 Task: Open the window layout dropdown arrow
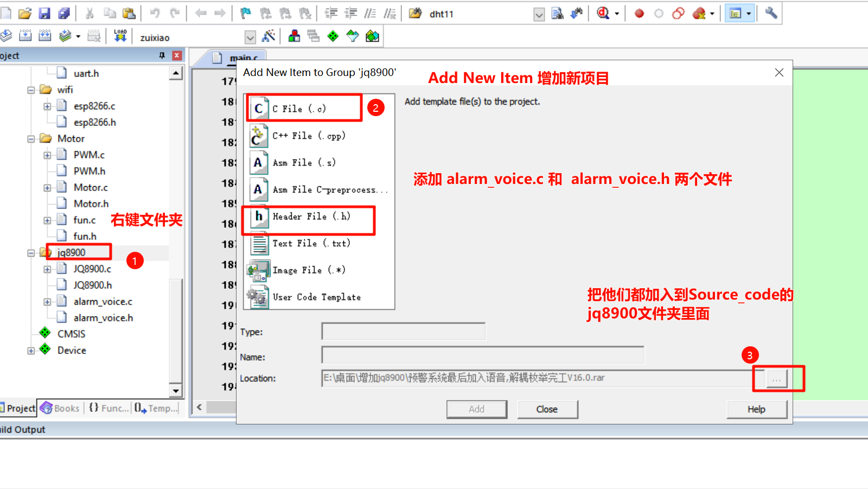pos(749,14)
